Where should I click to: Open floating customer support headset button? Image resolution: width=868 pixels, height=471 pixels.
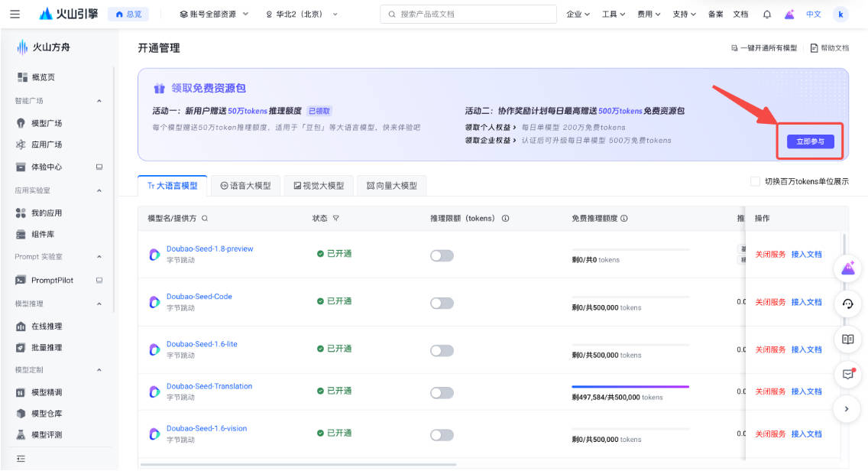(x=847, y=304)
